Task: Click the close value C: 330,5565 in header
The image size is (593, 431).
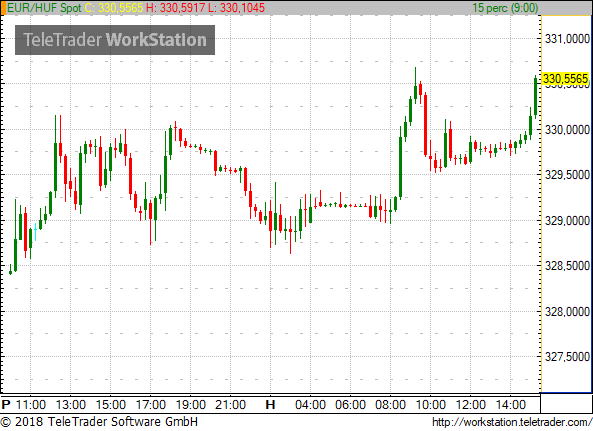Action: click(x=114, y=8)
